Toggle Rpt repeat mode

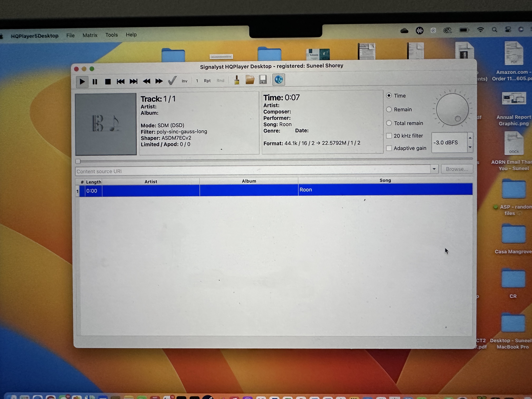pyautogui.click(x=207, y=81)
